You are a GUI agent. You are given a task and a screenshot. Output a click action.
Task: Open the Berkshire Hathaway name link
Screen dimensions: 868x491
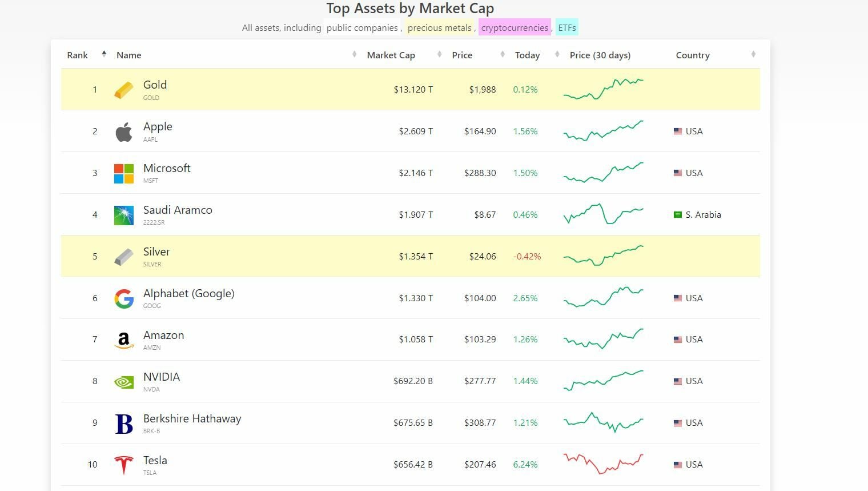click(192, 418)
